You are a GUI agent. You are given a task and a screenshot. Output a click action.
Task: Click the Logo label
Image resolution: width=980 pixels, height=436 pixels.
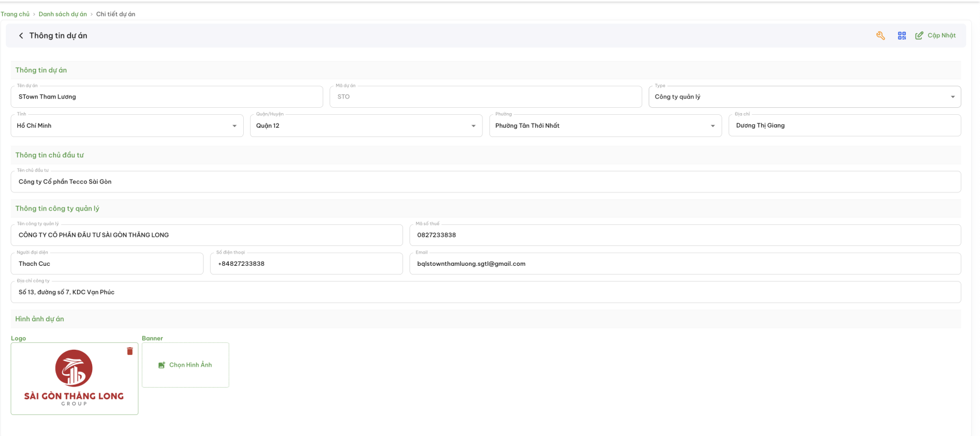click(19, 338)
